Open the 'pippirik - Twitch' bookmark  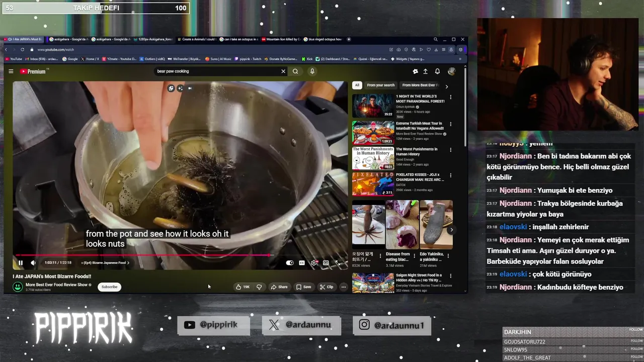pyautogui.click(x=248, y=59)
